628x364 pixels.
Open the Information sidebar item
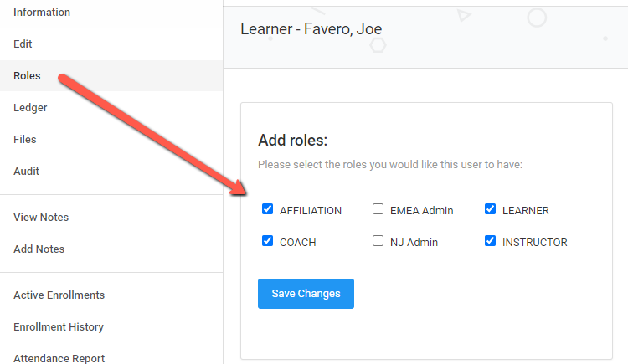42,13
